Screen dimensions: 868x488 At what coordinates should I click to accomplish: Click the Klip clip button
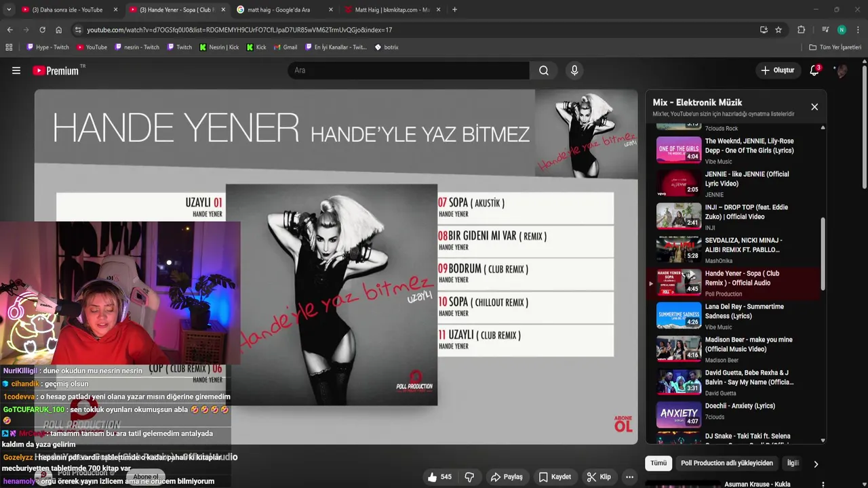tap(599, 477)
